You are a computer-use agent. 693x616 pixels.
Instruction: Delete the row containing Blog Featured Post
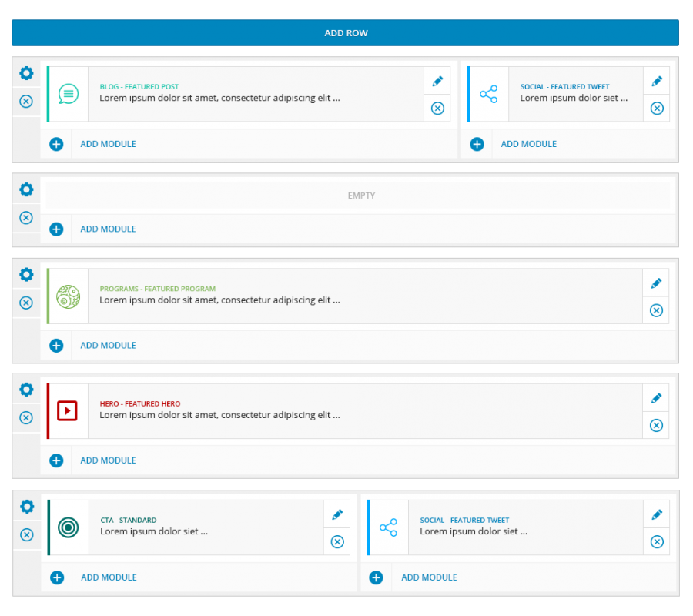(x=26, y=101)
